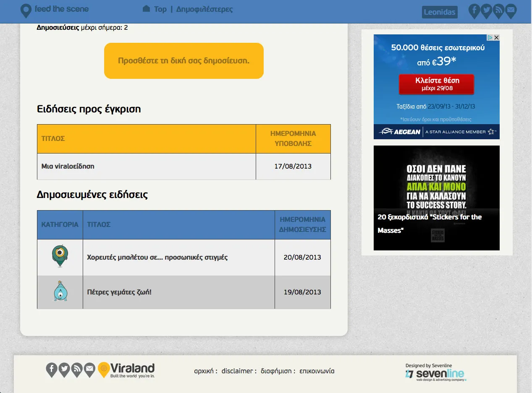Click the Leonidas user button
The height and width of the screenshot is (393, 532).
coord(440,12)
